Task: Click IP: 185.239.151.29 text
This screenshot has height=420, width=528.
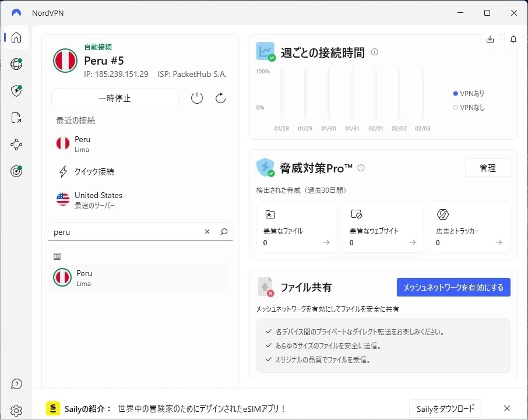Action: [x=116, y=74]
